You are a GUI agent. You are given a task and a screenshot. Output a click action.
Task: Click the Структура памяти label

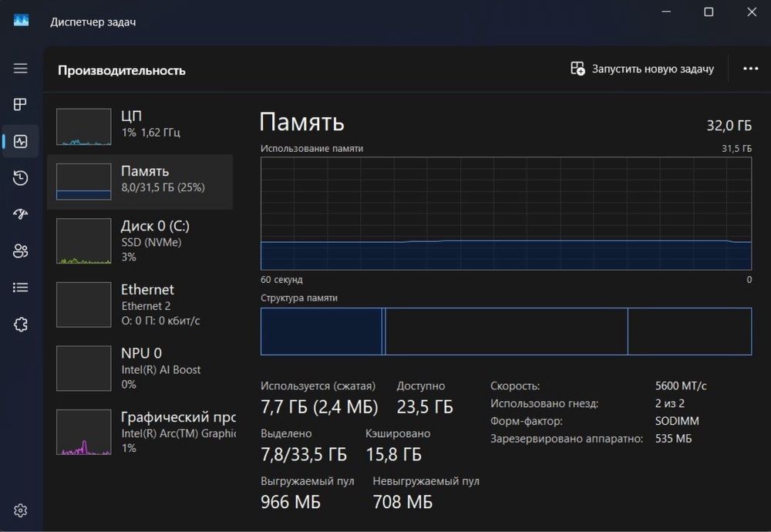click(299, 298)
